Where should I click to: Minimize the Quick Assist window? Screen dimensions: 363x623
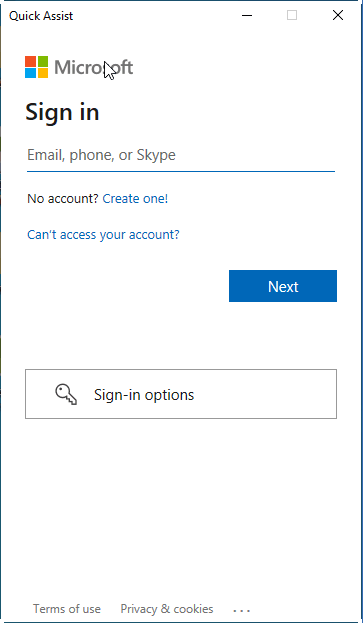[247, 15]
